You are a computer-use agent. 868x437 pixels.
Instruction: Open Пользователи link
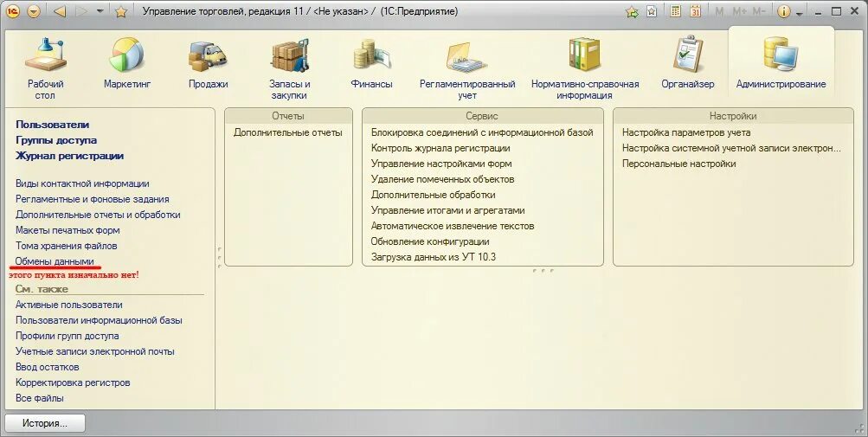tap(53, 125)
